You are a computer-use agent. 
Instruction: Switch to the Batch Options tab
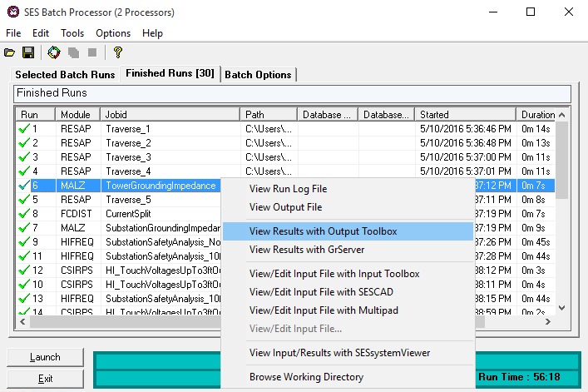[x=258, y=75]
